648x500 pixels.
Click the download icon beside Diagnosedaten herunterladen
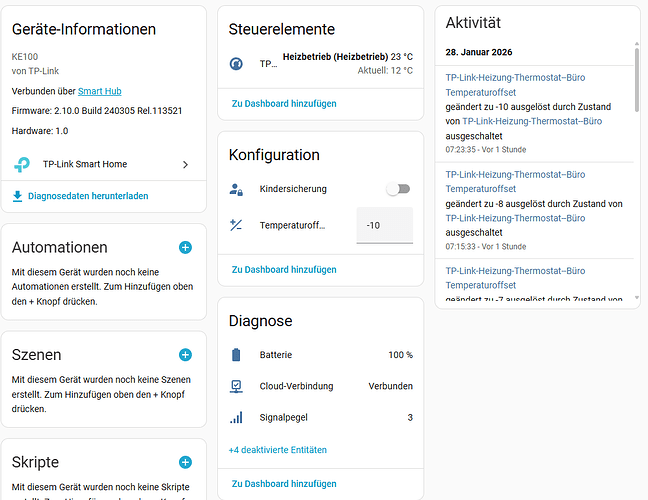click(17, 196)
